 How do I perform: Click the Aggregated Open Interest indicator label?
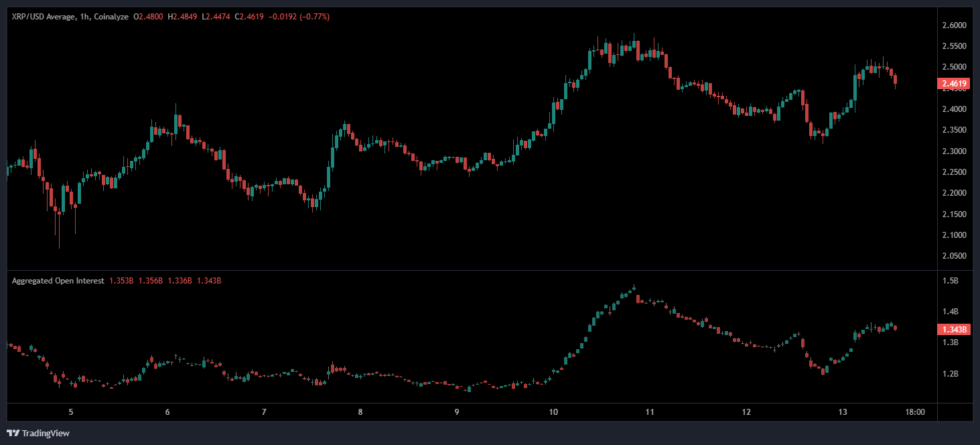58,281
